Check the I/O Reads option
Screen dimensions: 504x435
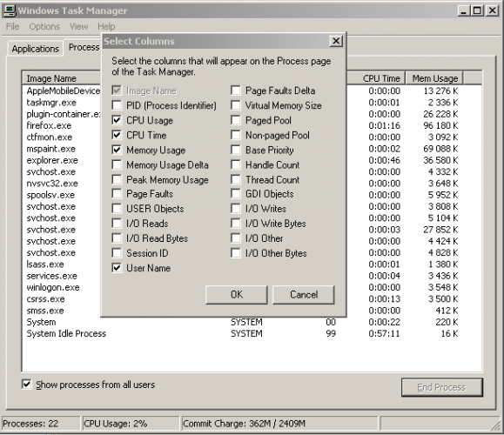click(x=117, y=224)
